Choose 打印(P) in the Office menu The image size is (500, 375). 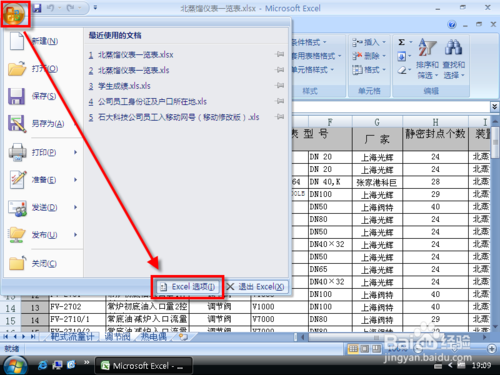pos(43,152)
